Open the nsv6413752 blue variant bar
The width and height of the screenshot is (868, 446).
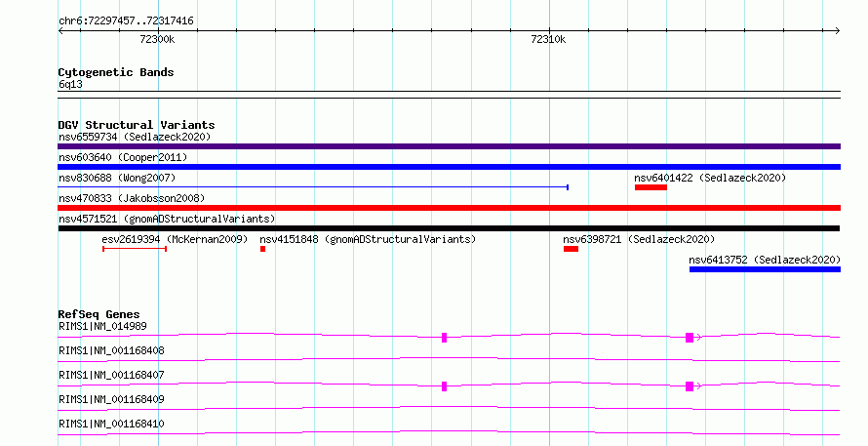click(765, 269)
